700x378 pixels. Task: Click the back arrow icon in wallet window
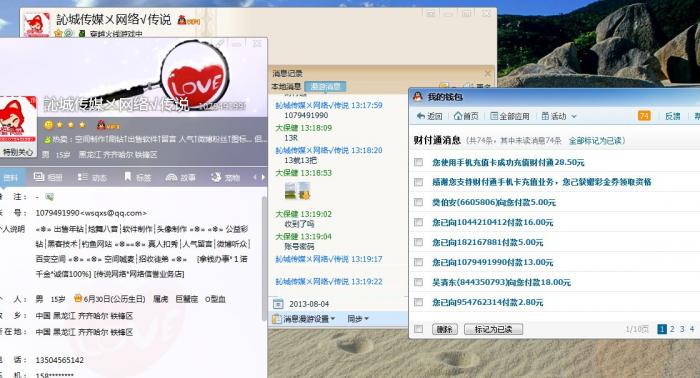click(421, 116)
